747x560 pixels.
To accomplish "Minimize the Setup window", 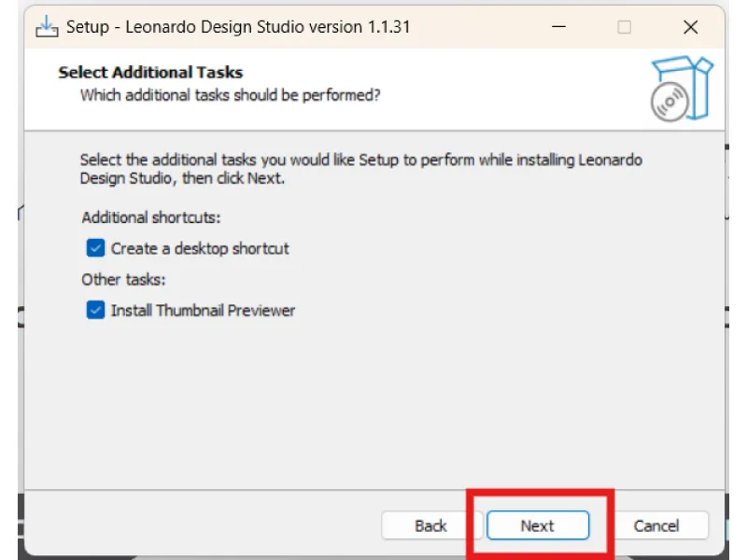I will (558, 27).
